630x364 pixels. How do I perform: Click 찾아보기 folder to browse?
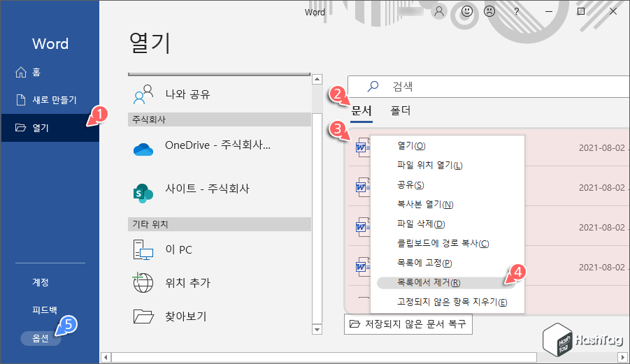point(143,316)
